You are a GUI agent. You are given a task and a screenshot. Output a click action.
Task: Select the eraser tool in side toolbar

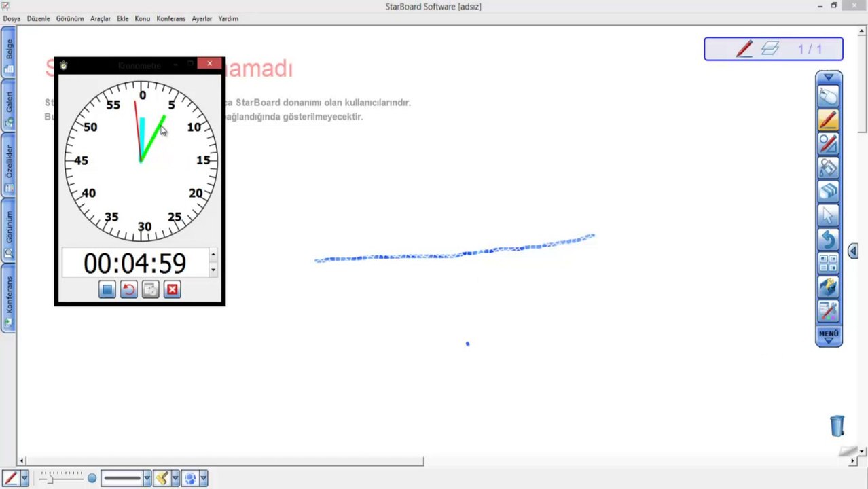coord(828,192)
